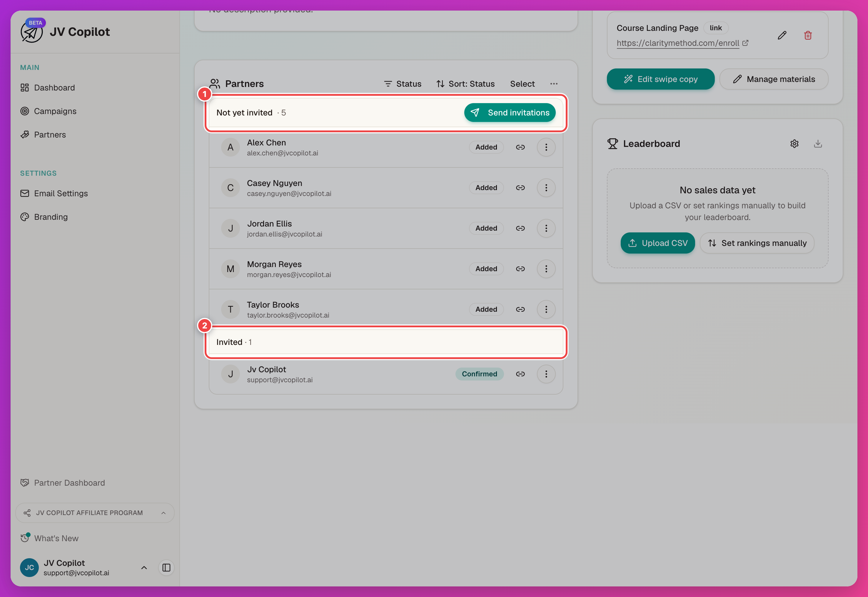868x597 pixels.
Task: Edit Course Landing Page with pencil icon
Action: point(782,35)
